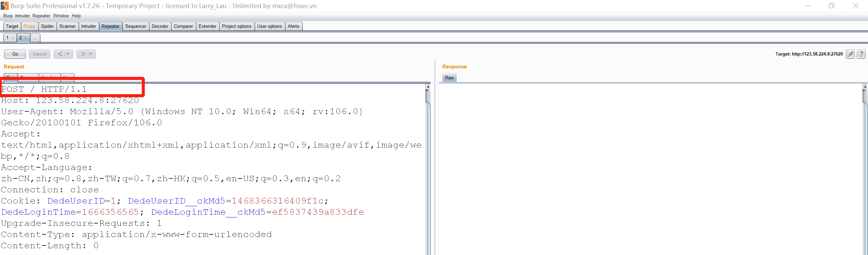Select the Raw tab in Response panel
The image size is (868, 255).
tap(449, 78)
